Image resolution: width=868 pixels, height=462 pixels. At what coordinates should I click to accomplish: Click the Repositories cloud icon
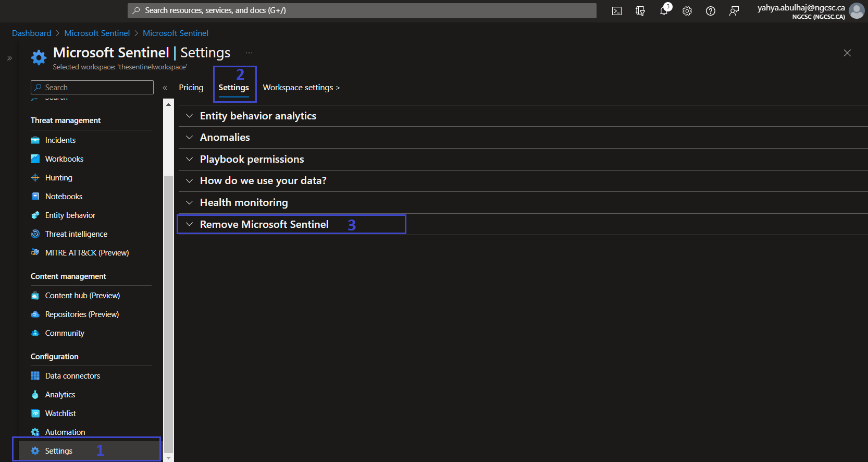click(35, 314)
